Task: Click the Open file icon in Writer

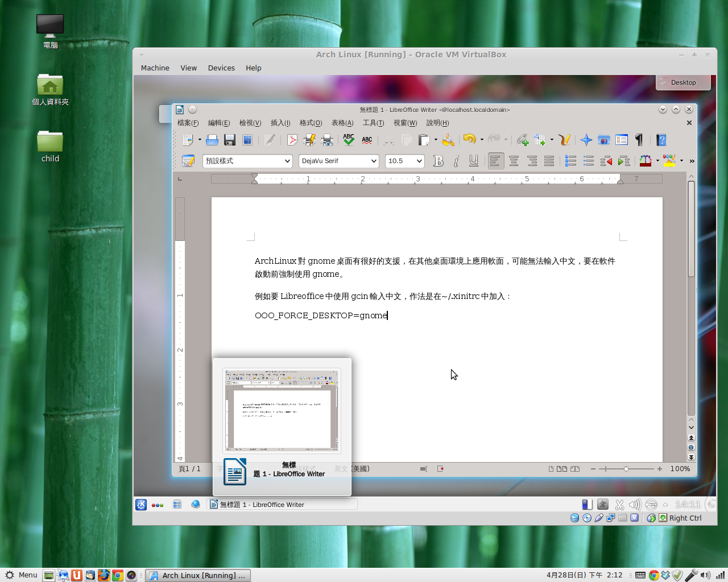Action: tap(212, 140)
